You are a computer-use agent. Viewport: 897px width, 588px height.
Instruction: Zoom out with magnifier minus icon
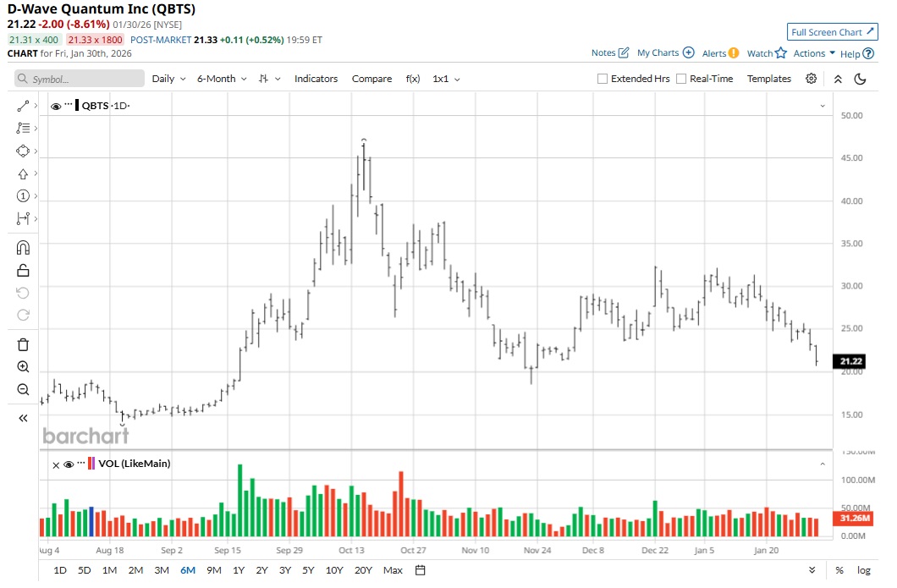click(x=23, y=389)
